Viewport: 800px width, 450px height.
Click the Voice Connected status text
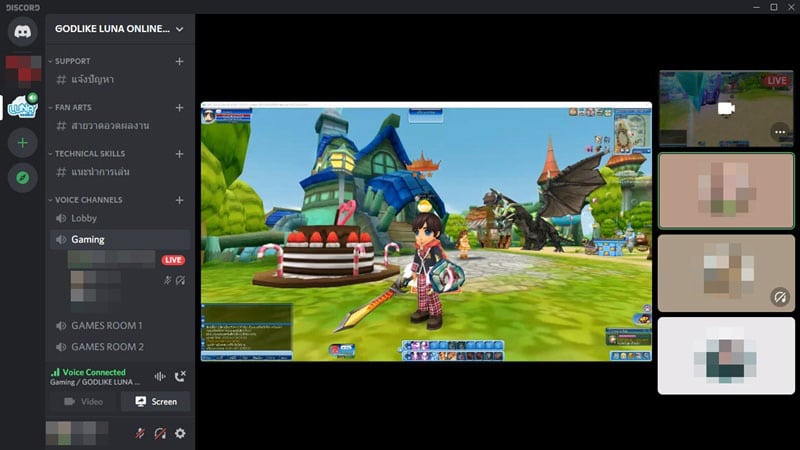point(94,372)
